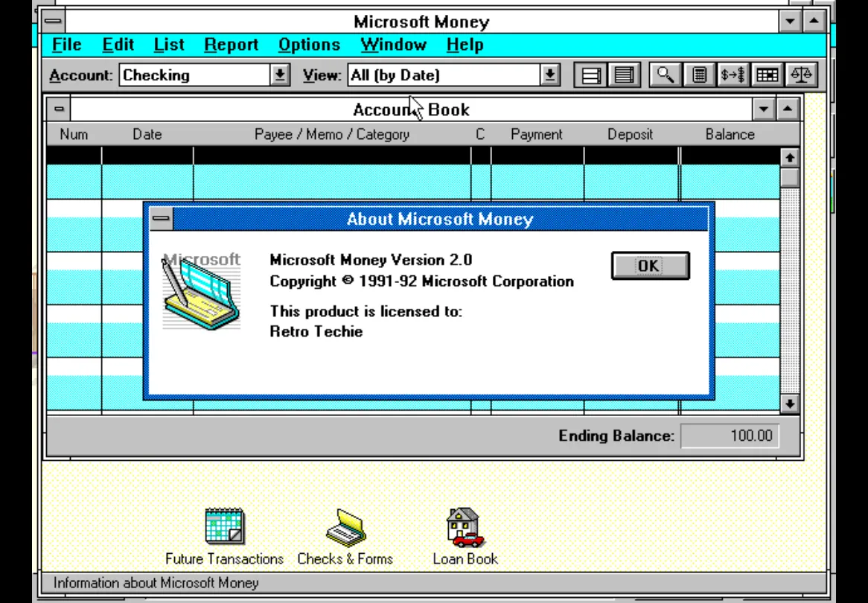
Task: Open the Checks & Forms icon
Action: 345,537
